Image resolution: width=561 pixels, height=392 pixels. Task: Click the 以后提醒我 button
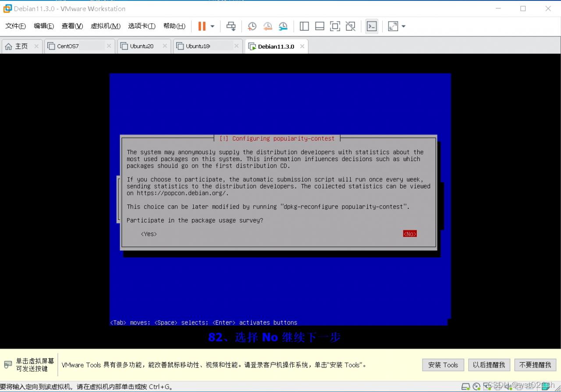click(489, 365)
